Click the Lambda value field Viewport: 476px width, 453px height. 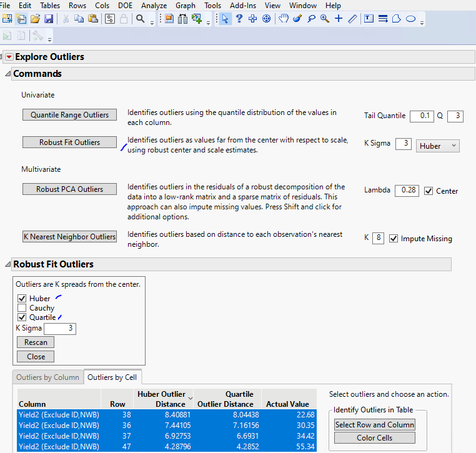click(x=407, y=191)
